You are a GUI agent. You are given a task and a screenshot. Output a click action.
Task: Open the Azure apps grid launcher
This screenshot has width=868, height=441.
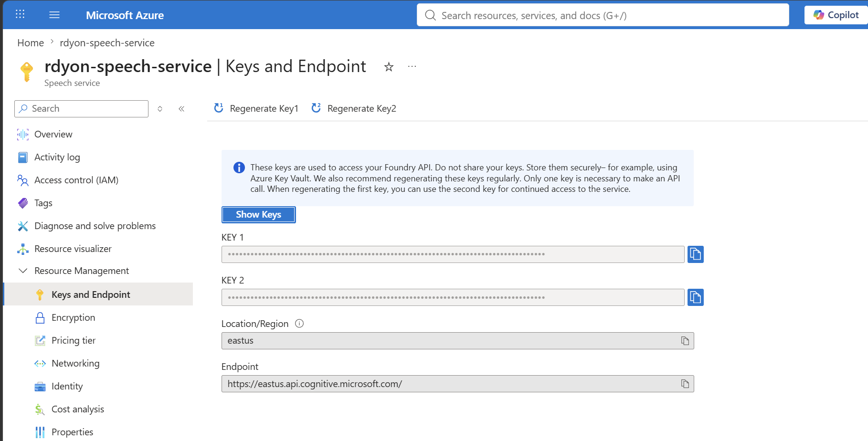[20, 14]
